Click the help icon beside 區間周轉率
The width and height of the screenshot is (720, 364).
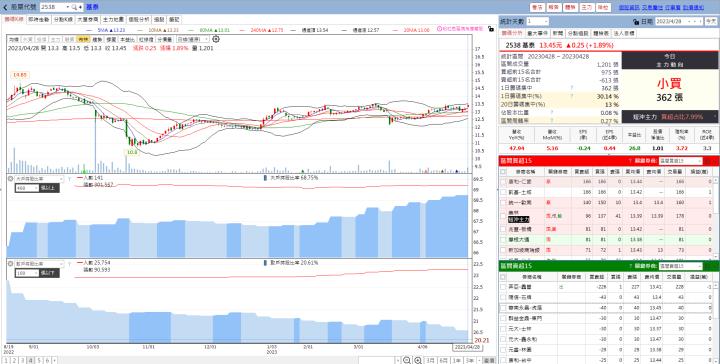click(x=551, y=121)
